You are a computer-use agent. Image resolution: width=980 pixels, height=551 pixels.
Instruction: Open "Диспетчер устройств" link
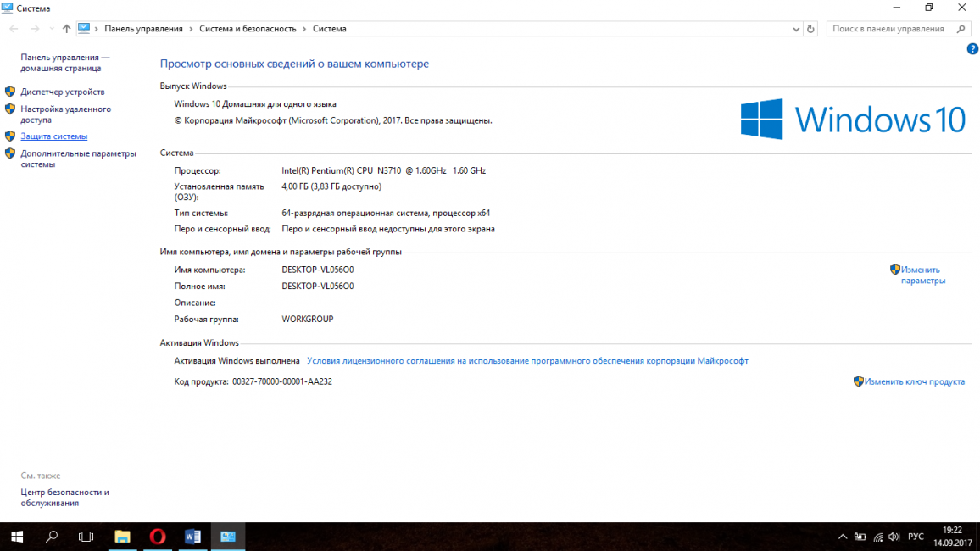click(x=63, y=92)
